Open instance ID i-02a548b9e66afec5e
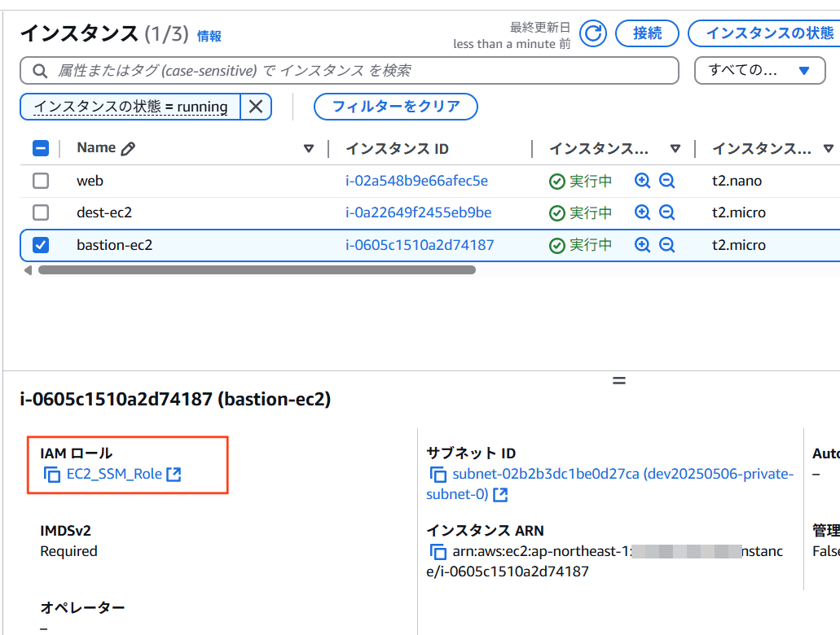The image size is (840, 635). 417,181
